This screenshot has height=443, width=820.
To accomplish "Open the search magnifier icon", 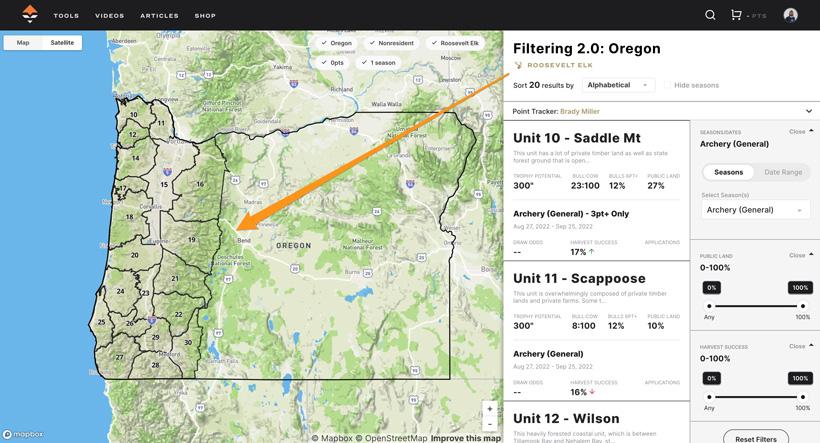I will tap(710, 15).
